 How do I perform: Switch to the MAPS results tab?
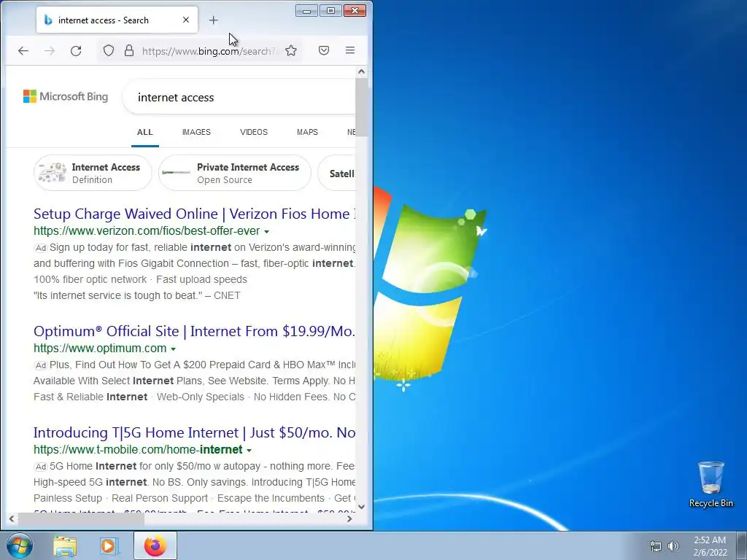(x=307, y=133)
